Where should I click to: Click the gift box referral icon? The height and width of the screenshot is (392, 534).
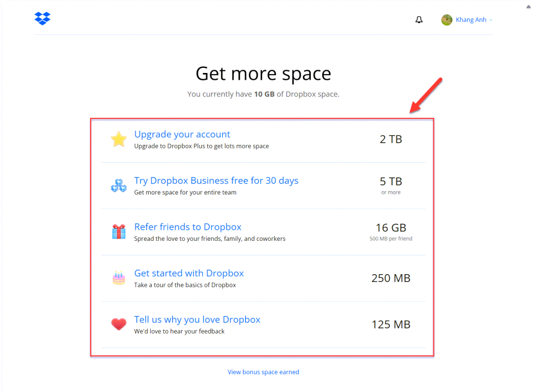[x=119, y=231]
